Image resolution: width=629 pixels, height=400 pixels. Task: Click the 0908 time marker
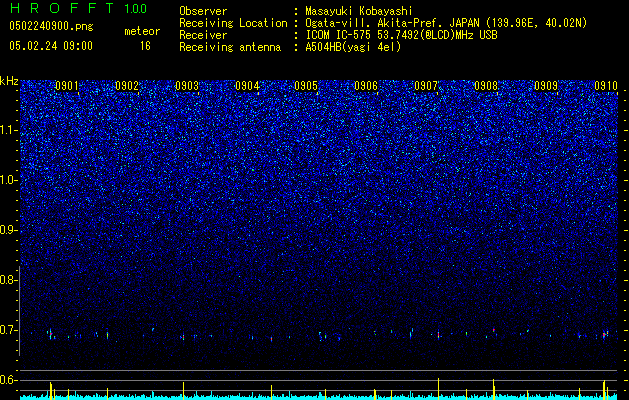pyautogui.click(x=486, y=85)
